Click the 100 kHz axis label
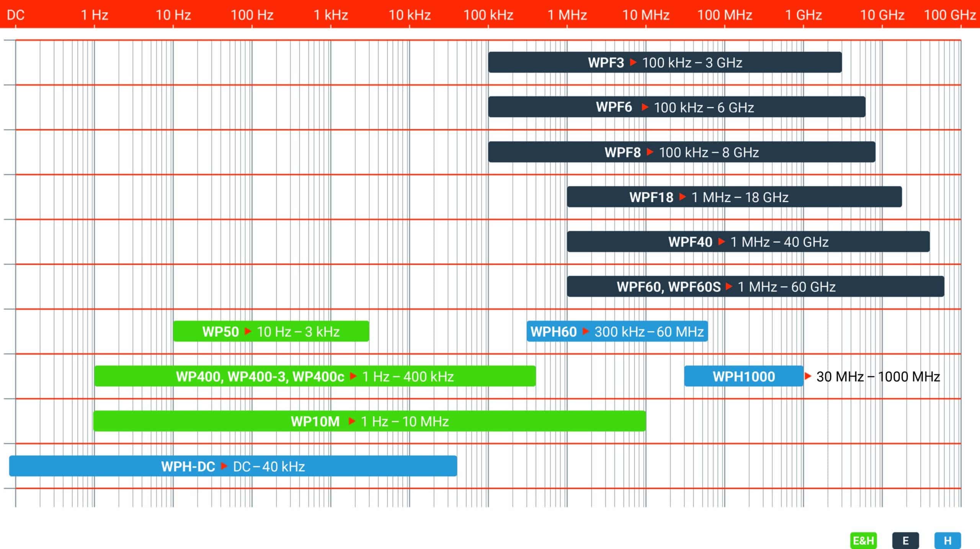This screenshot has height=549, width=980. pos(488,15)
